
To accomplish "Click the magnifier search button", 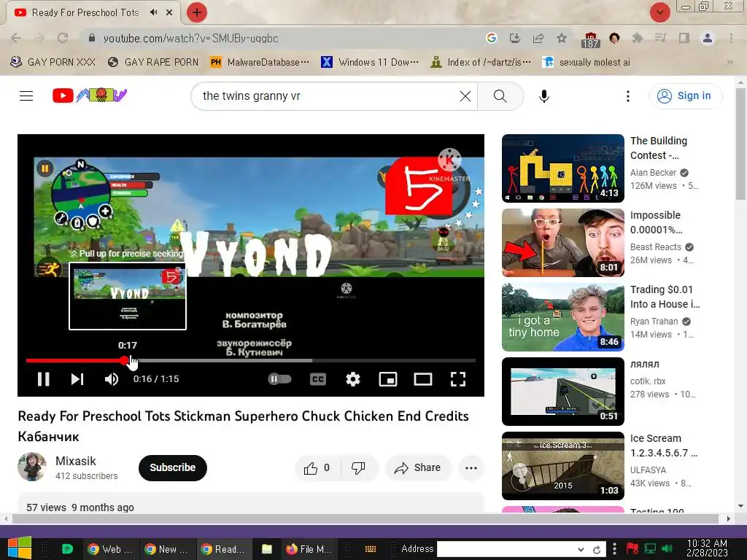I will coord(500,96).
